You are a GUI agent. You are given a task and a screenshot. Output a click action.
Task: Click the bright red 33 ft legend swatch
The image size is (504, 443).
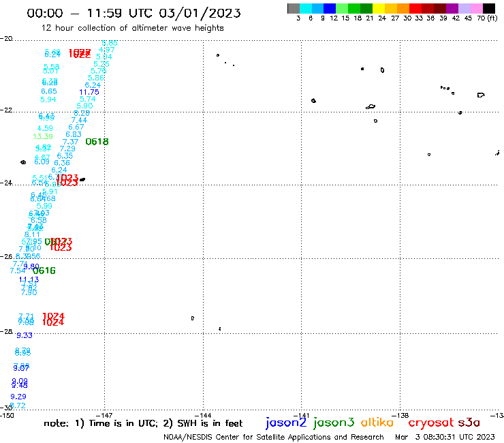pyautogui.click(x=415, y=8)
